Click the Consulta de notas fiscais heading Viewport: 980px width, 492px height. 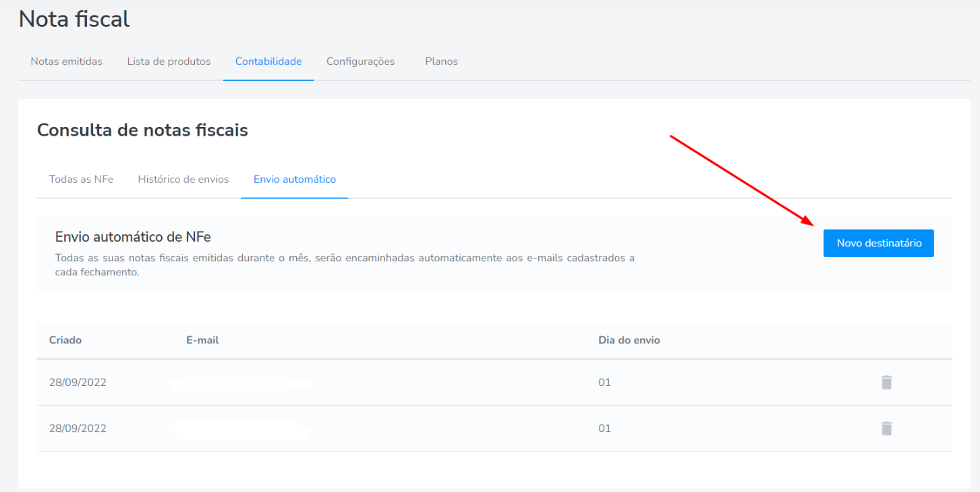(x=142, y=130)
